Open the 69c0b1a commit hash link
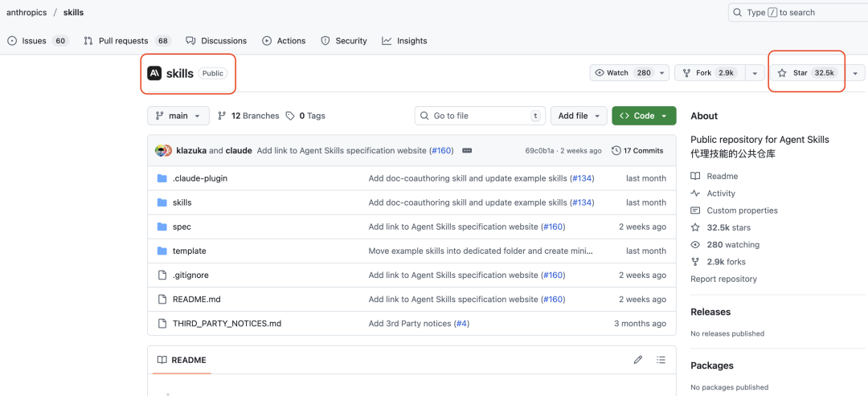 coord(540,150)
